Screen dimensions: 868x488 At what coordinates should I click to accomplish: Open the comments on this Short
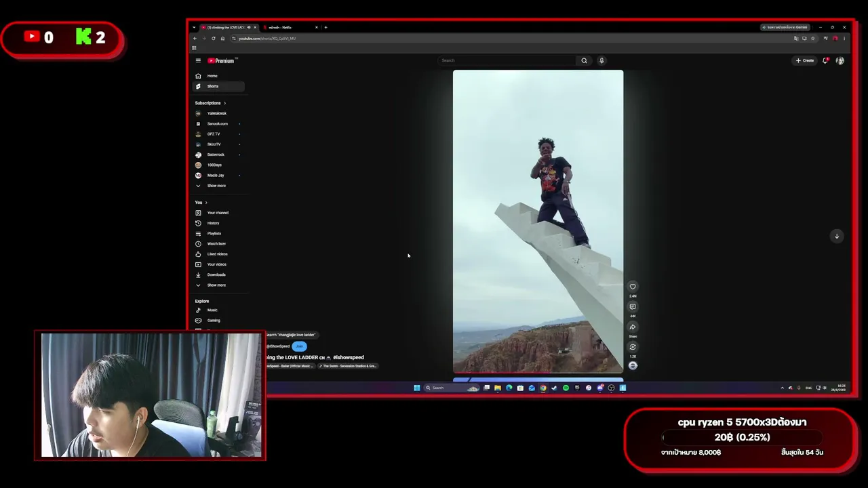click(633, 306)
